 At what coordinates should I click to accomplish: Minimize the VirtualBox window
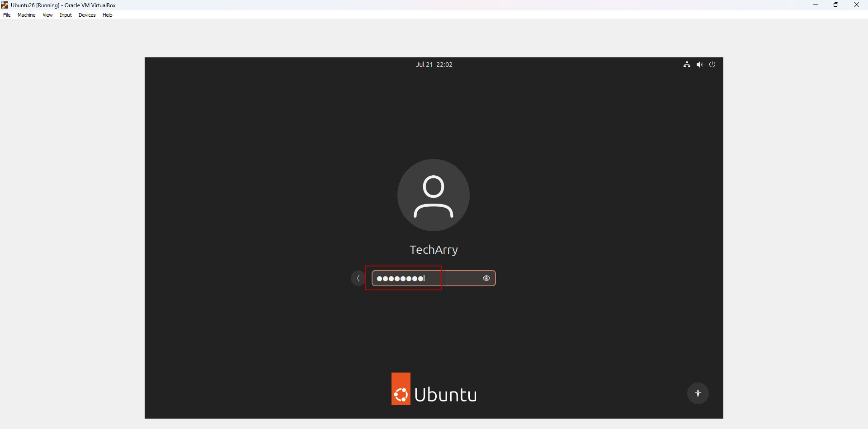(x=816, y=5)
